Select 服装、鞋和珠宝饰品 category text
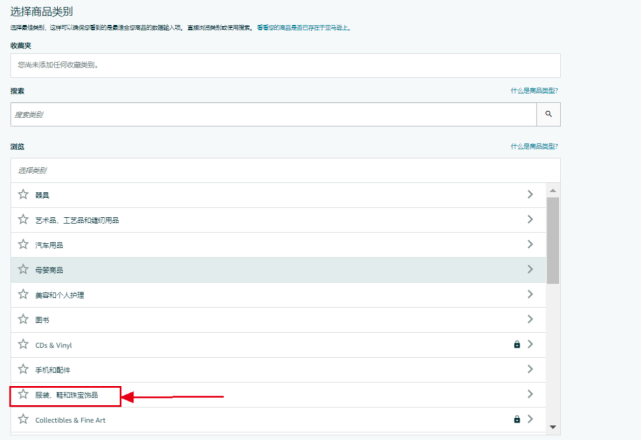 67,395
